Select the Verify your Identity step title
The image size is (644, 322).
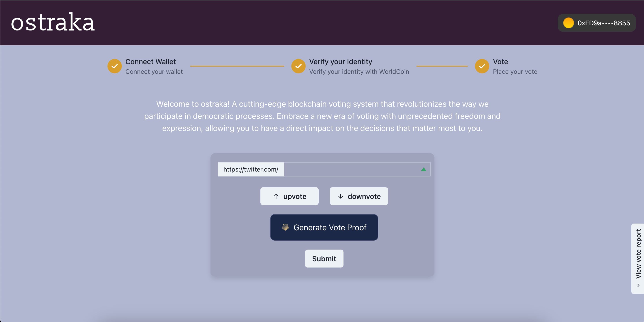341,62
